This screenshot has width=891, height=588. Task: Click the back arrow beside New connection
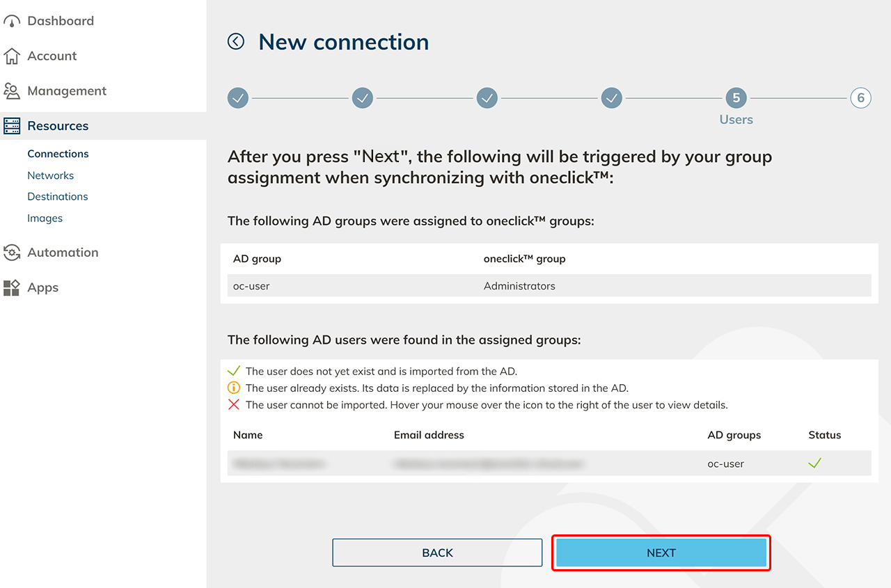(236, 42)
